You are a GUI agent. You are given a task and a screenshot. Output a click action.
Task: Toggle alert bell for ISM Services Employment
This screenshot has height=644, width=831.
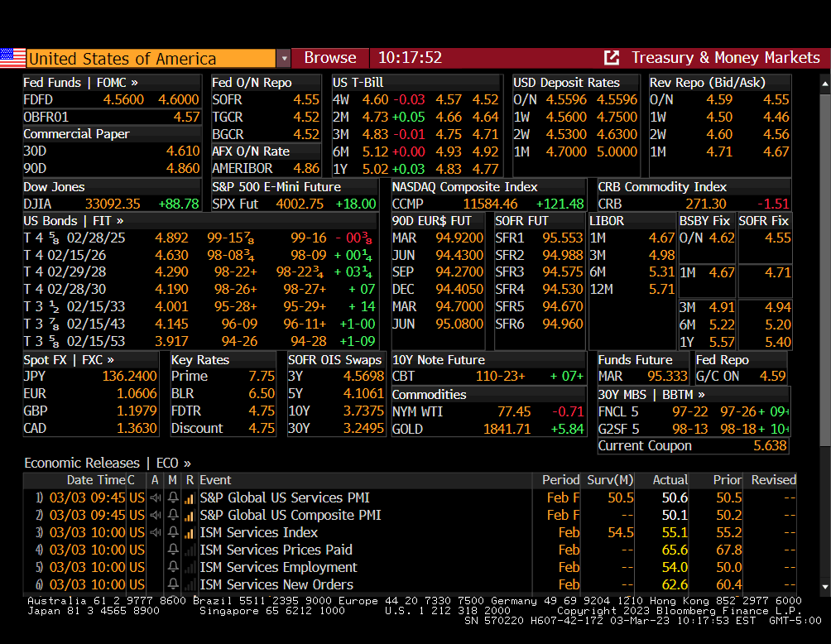[173, 567]
